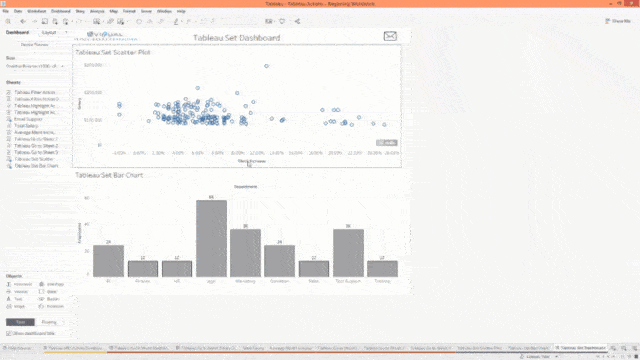The height and width of the screenshot is (360, 640).
Task: Click the Duplicate sheet toolbar icon
Action: click(x=110, y=21)
